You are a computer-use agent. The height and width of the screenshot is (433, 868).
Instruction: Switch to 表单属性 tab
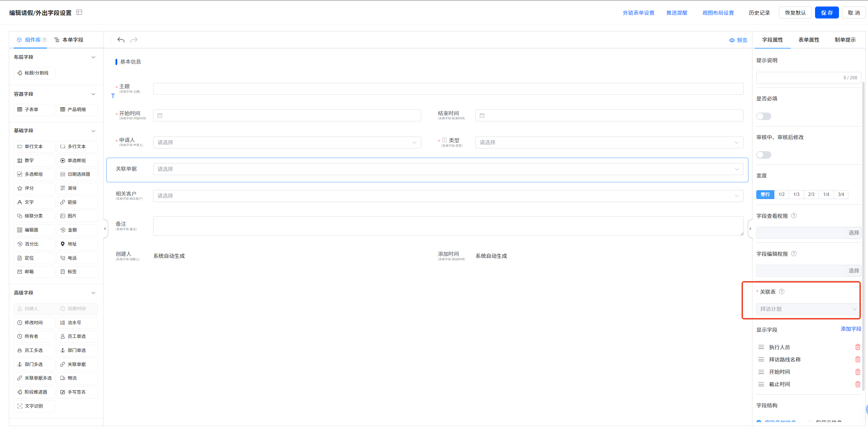(809, 40)
